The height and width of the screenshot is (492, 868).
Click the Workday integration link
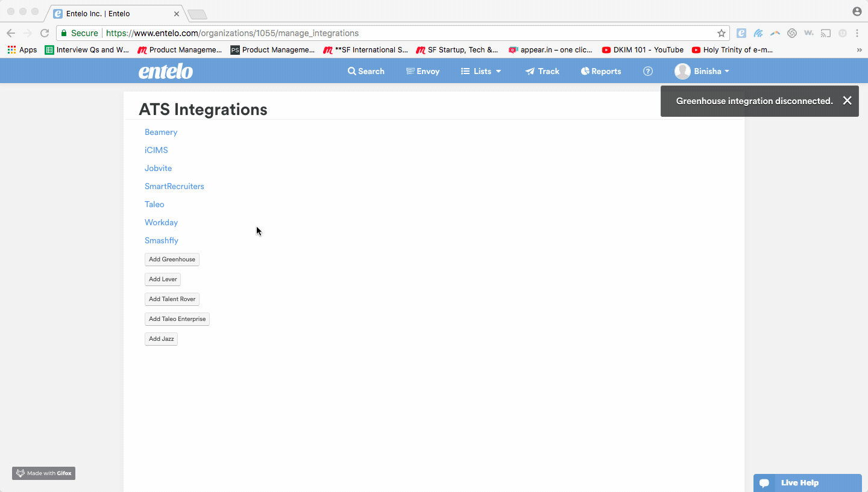click(x=161, y=222)
